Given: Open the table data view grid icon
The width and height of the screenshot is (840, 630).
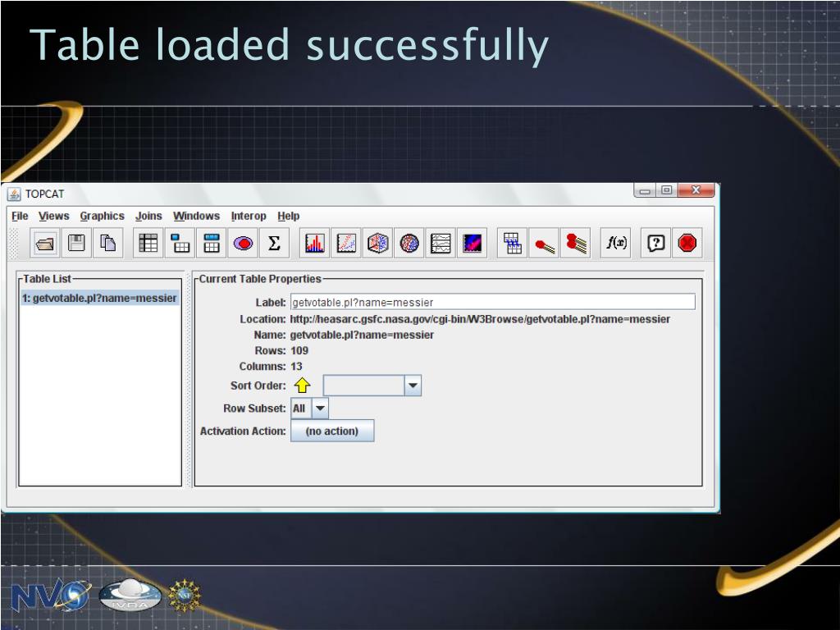Looking at the screenshot, I should point(148,244).
